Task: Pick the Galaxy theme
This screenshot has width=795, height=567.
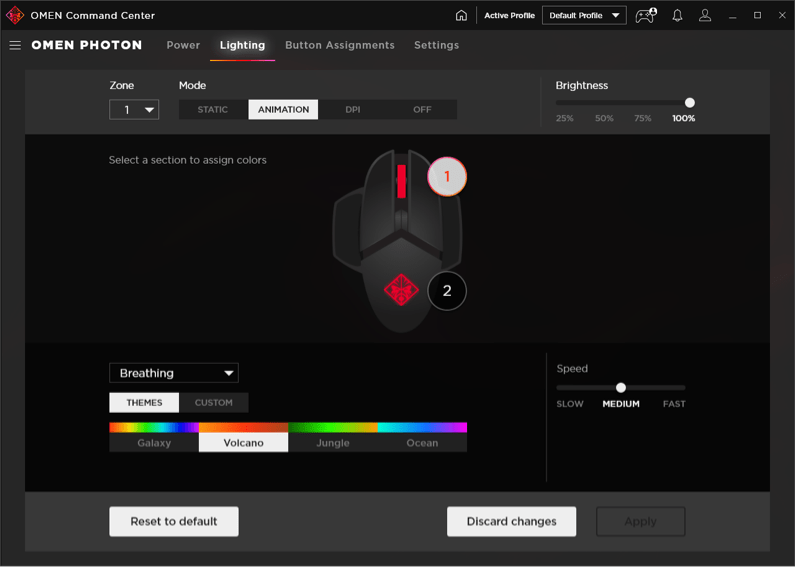Action: (154, 437)
